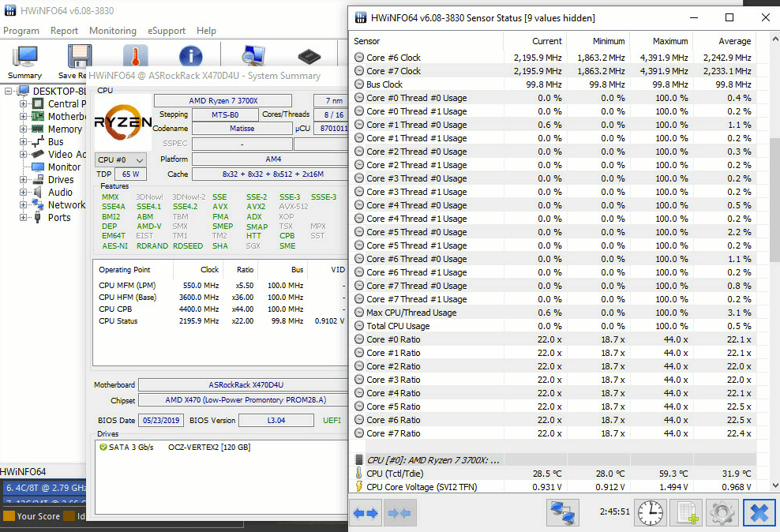This screenshot has width=780, height=532.
Task: Click the BIOS Date 05/23/2019 field
Action: coord(161,420)
